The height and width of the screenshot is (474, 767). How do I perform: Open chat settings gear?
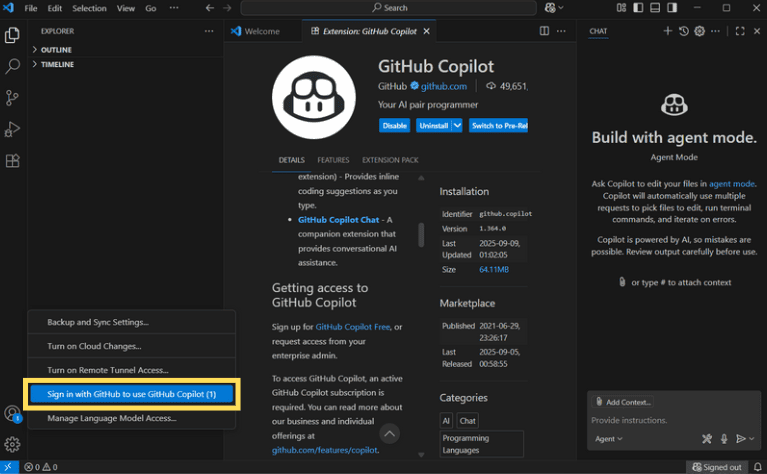point(699,31)
